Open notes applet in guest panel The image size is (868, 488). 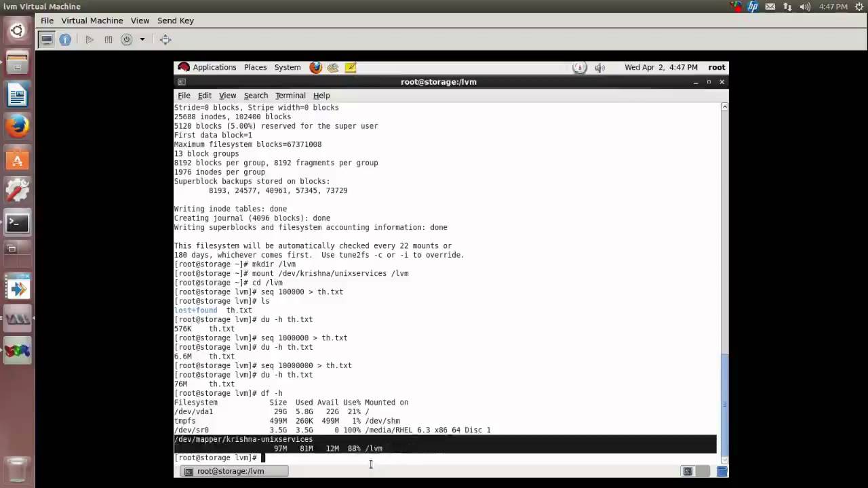[x=351, y=67]
